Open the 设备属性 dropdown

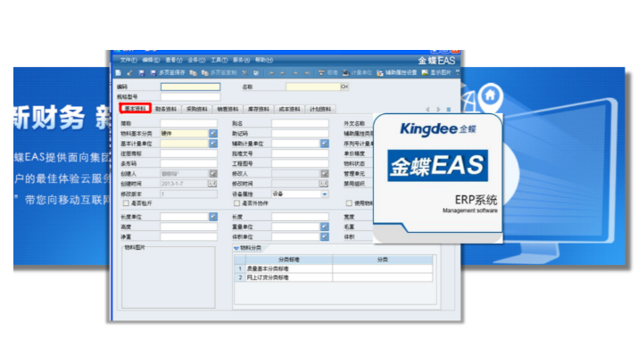[325, 194]
